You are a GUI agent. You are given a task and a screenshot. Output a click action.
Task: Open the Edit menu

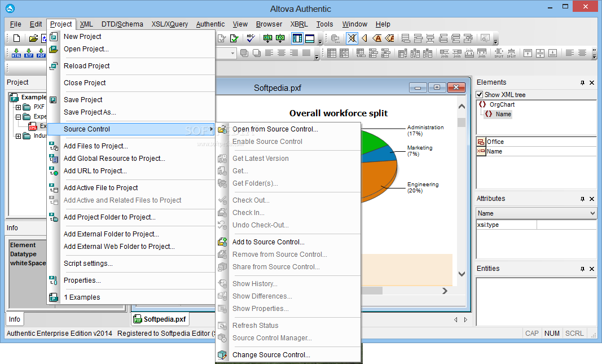[x=36, y=24]
